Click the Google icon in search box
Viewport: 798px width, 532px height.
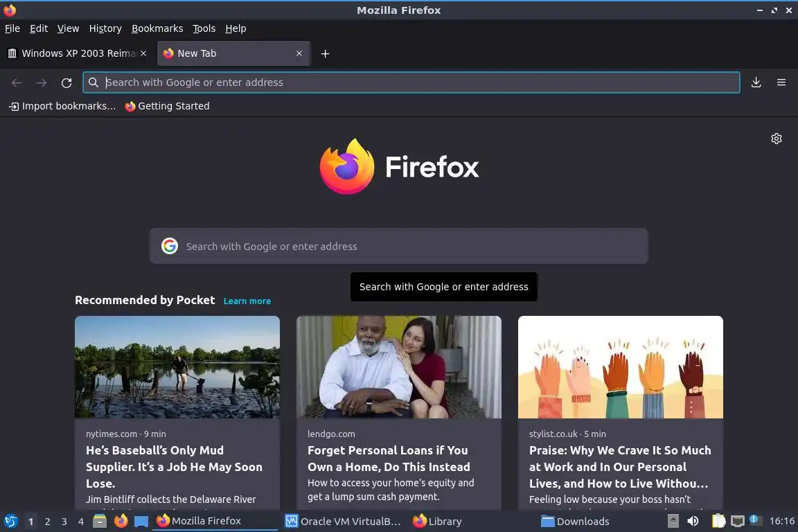(x=170, y=246)
